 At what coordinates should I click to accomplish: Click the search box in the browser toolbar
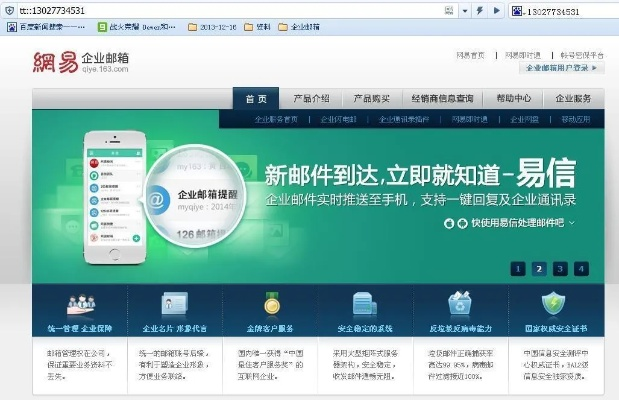pos(565,11)
